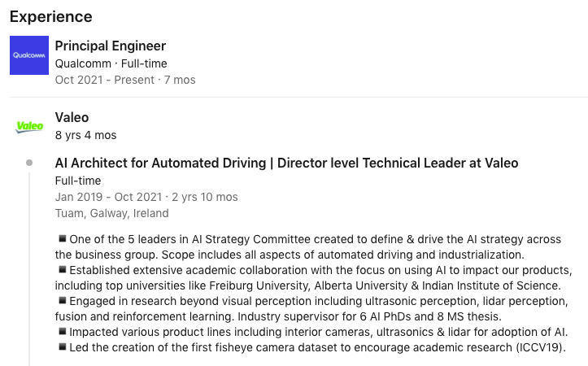
Task: Click the AI Strategy Committee description paragraph
Action: 308,246
